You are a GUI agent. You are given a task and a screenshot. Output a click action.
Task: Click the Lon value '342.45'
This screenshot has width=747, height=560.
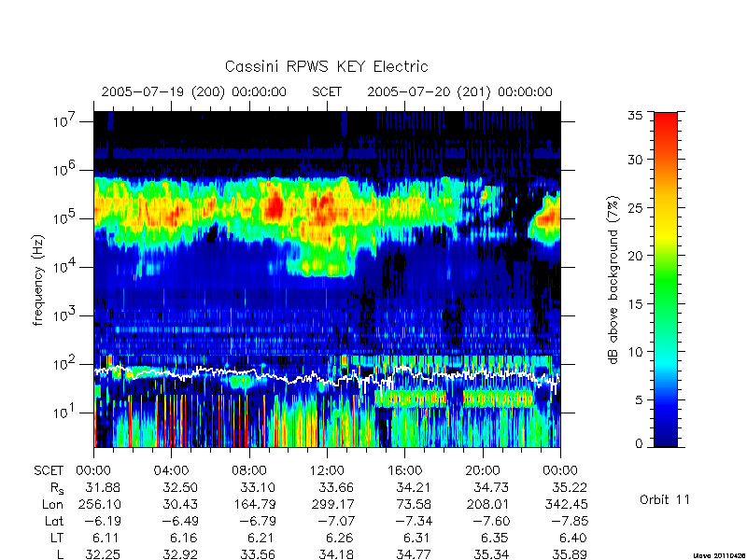tap(566, 504)
